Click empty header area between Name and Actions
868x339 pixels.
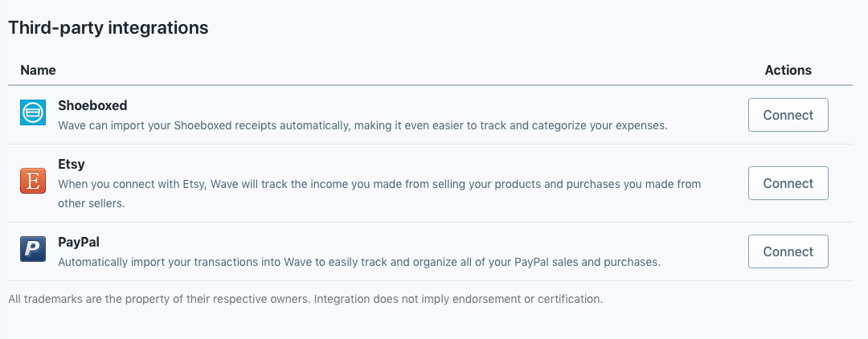[410, 70]
